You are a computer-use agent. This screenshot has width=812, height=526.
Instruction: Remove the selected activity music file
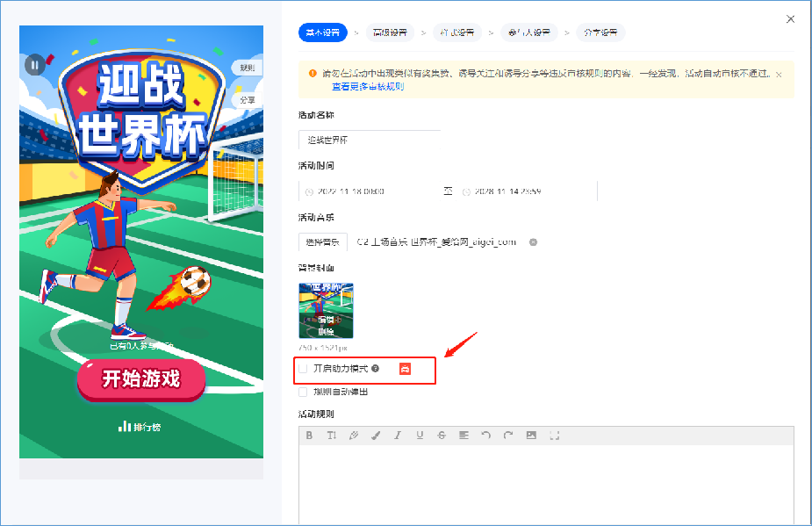coord(533,242)
